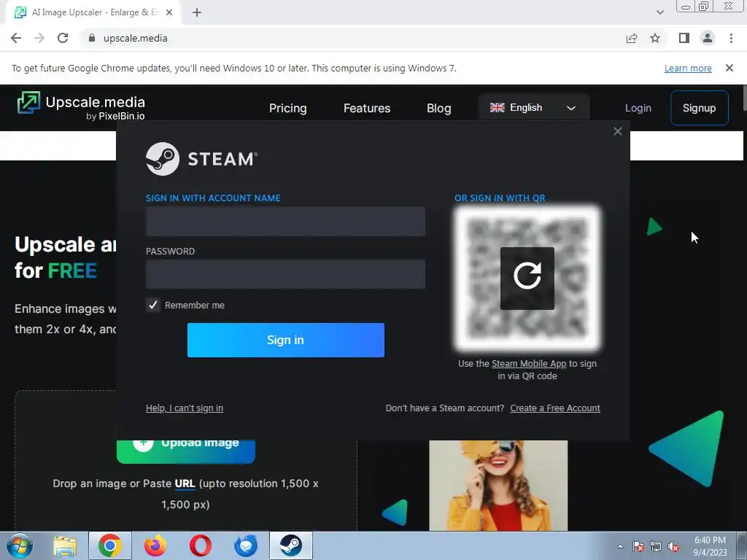
Task: Go to the Pricing menu item
Action: [287, 108]
